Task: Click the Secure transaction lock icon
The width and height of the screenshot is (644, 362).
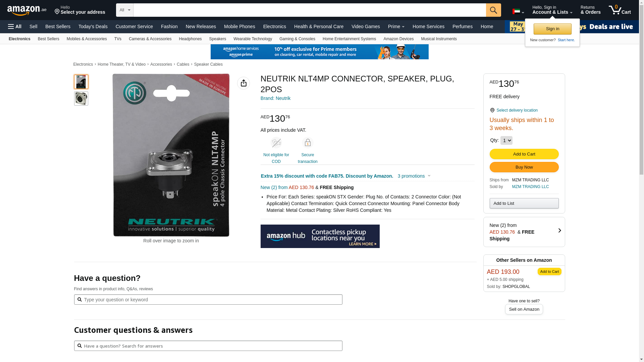Action: pos(308,143)
